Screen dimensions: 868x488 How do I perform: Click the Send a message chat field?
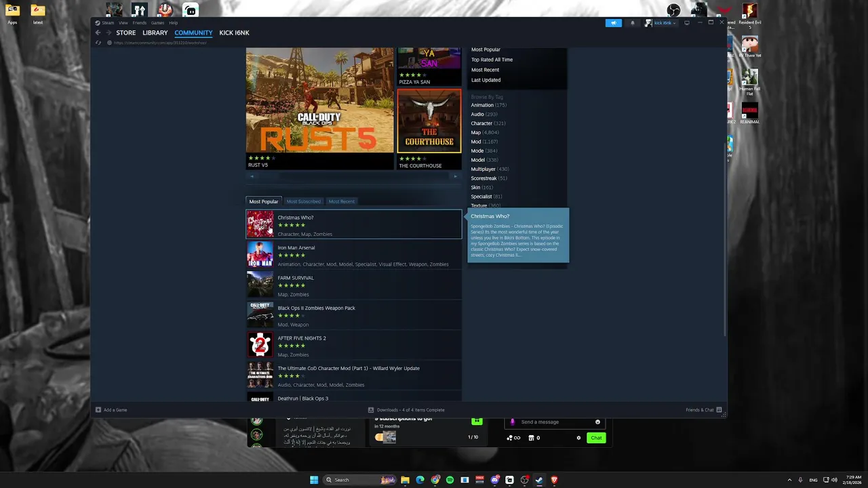[555, 422]
